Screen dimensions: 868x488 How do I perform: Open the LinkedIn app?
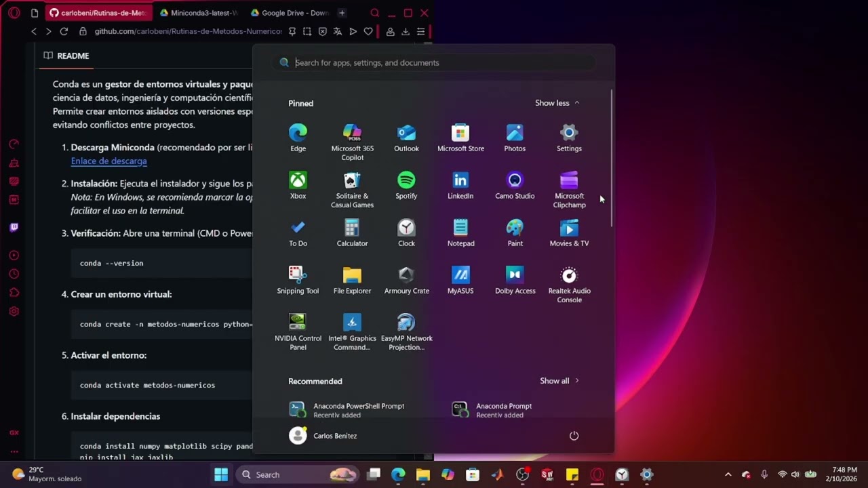[x=460, y=185]
